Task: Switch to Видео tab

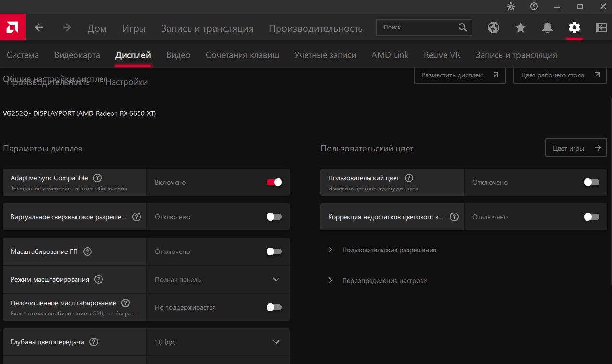Action: point(178,55)
